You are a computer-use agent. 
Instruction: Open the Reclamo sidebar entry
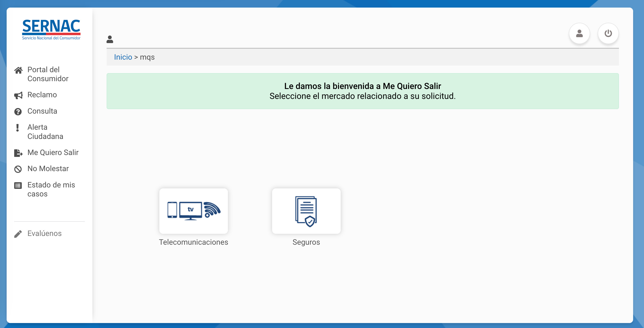(x=42, y=95)
